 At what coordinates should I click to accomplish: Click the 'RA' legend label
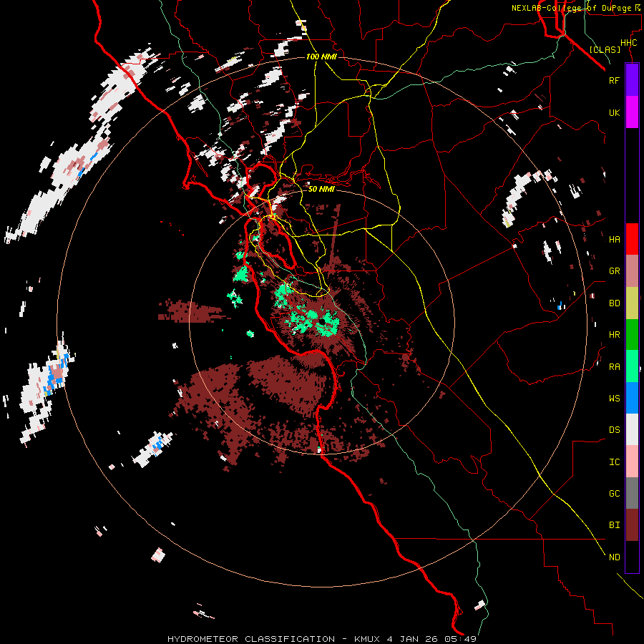(614, 367)
